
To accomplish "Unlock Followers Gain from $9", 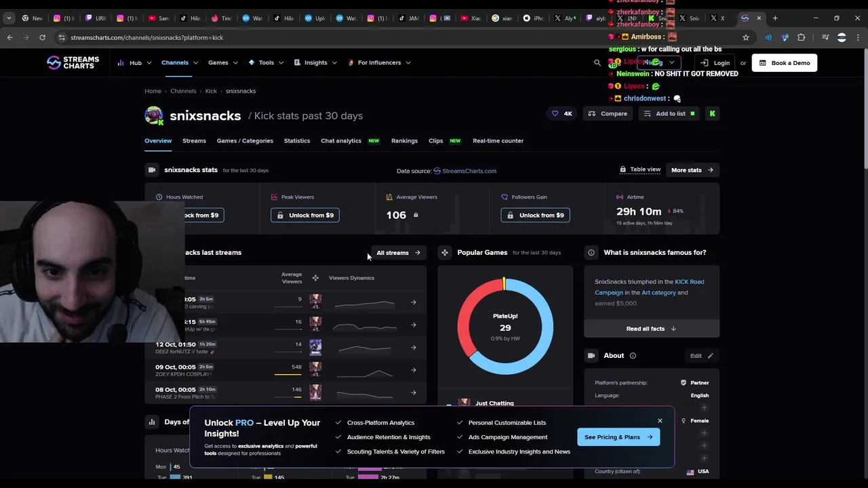I will (x=536, y=215).
